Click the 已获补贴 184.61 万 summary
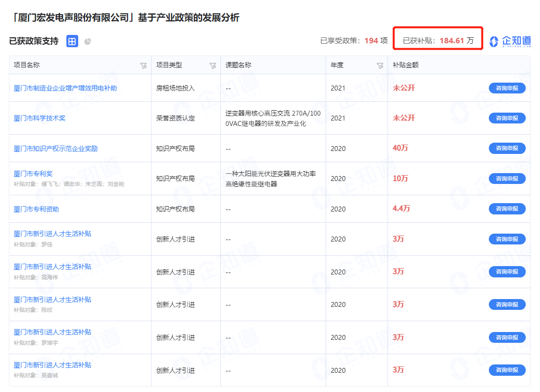 pyautogui.click(x=438, y=41)
